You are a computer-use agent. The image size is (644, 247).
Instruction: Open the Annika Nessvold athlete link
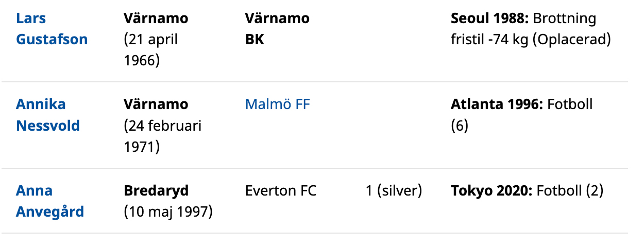pyautogui.click(x=48, y=115)
